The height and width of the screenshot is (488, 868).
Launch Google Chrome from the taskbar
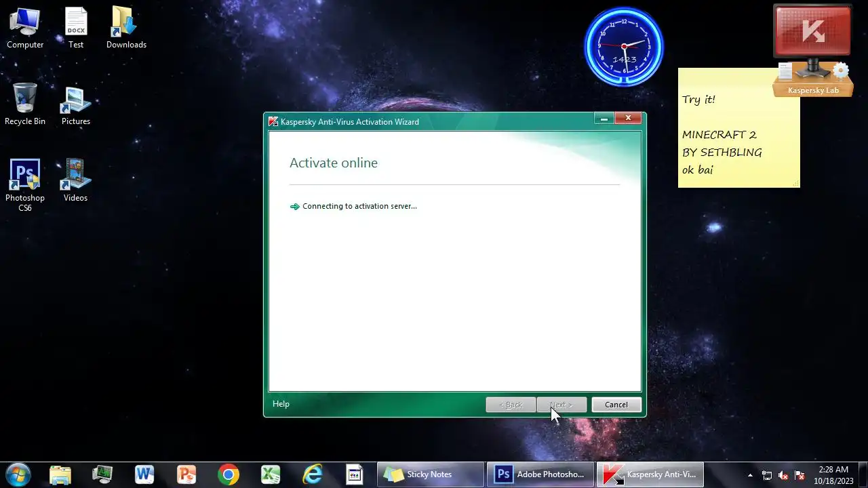[229, 474]
